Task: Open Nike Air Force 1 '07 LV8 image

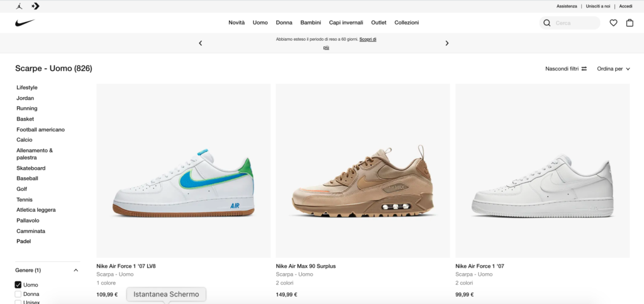Action: (183, 171)
